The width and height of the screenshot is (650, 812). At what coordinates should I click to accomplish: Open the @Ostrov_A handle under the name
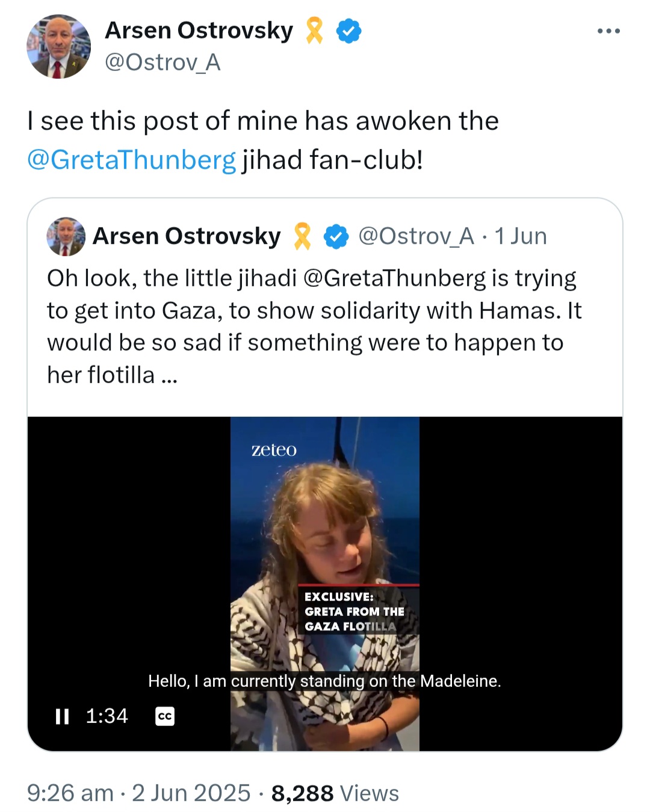coord(162,62)
